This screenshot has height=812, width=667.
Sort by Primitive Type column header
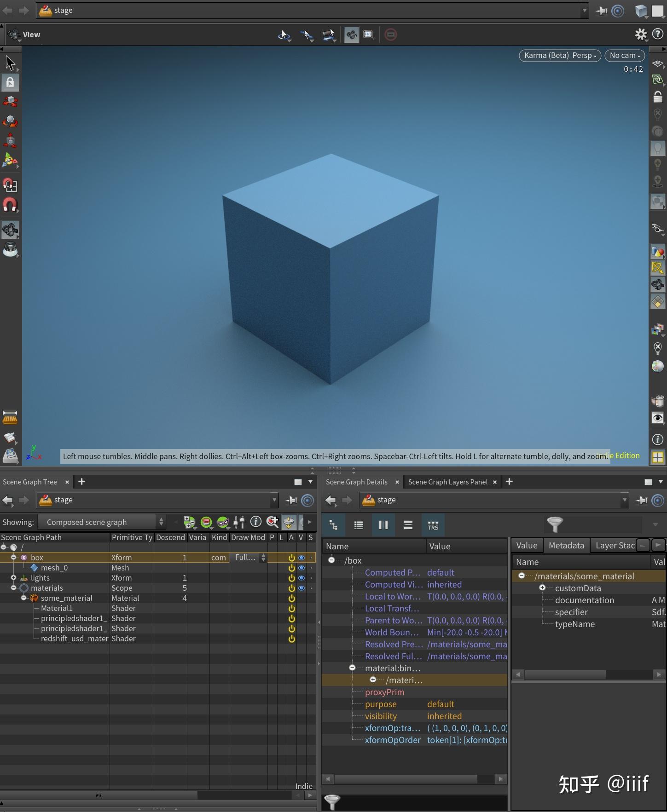click(132, 537)
